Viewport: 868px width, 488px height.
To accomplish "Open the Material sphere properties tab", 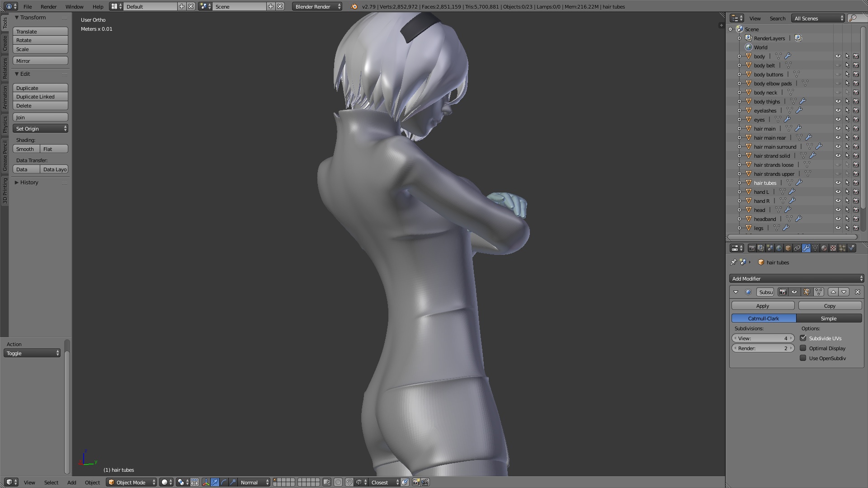I will tap(824, 248).
